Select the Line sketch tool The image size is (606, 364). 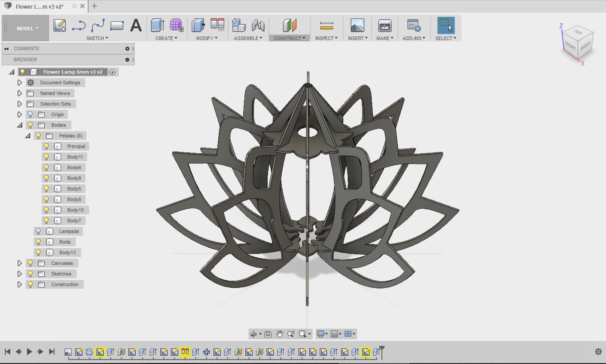pos(79,25)
